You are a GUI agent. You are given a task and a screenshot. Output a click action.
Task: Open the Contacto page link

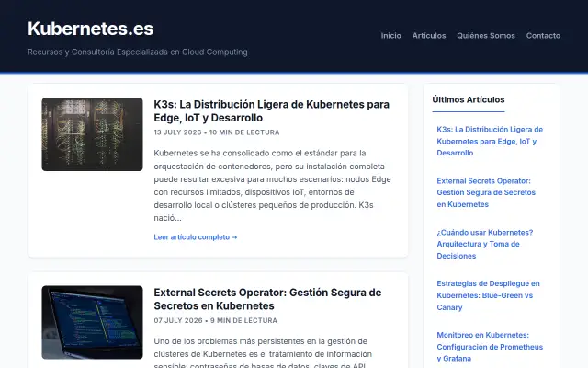pos(543,36)
